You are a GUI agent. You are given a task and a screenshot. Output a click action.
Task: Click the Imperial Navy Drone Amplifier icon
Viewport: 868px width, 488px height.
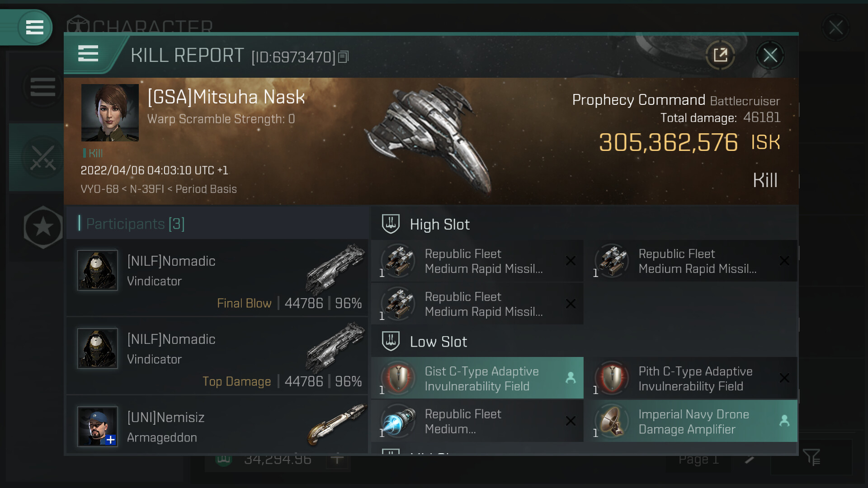pyautogui.click(x=612, y=421)
